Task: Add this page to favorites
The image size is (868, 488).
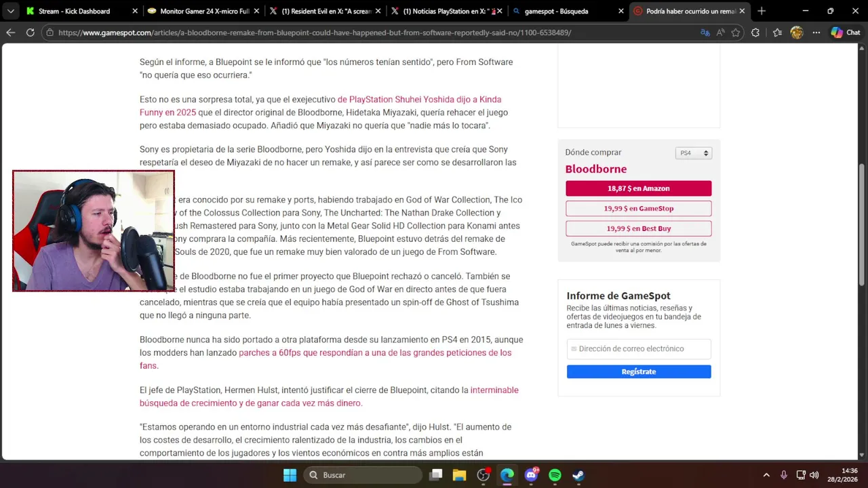Action: click(x=736, y=33)
